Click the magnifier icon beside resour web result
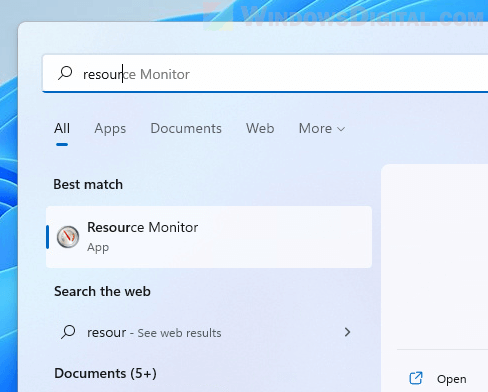Viewport: 488px width, 392px height. [x=68, y=332]
